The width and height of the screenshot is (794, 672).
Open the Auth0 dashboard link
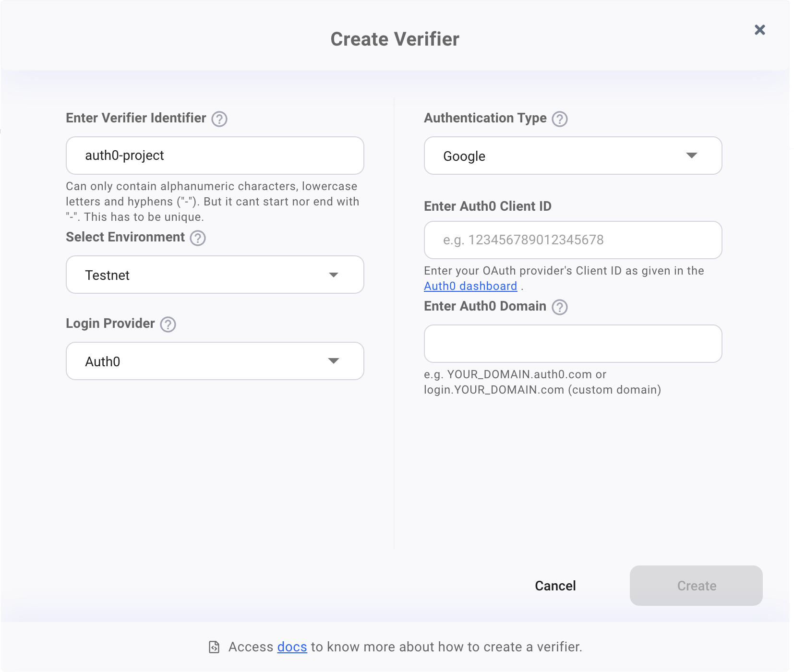[x=471, y=286]
